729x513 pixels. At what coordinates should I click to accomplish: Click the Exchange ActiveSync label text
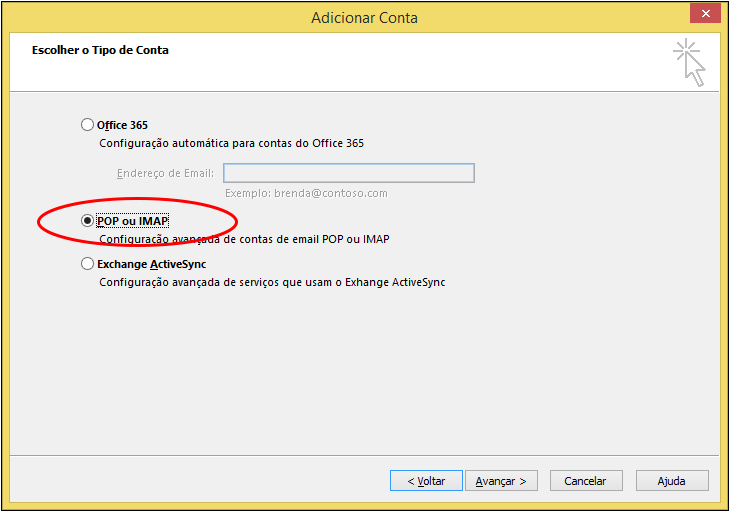(152, 264)
